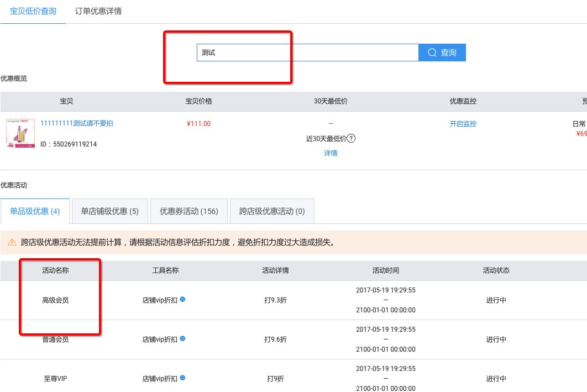Open the 订单优惠详情 tab
This screenshot has height=392, width=587.
point(98,11)
